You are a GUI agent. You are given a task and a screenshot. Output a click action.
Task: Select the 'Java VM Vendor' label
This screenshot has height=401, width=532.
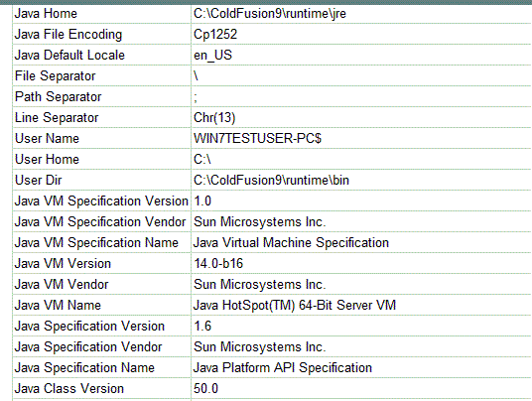(x=62, y=284)
